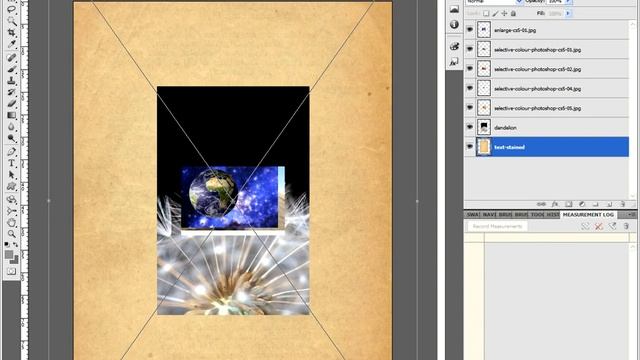
Task: Switch to the TOOL presets tab
Action: (537, 215)
